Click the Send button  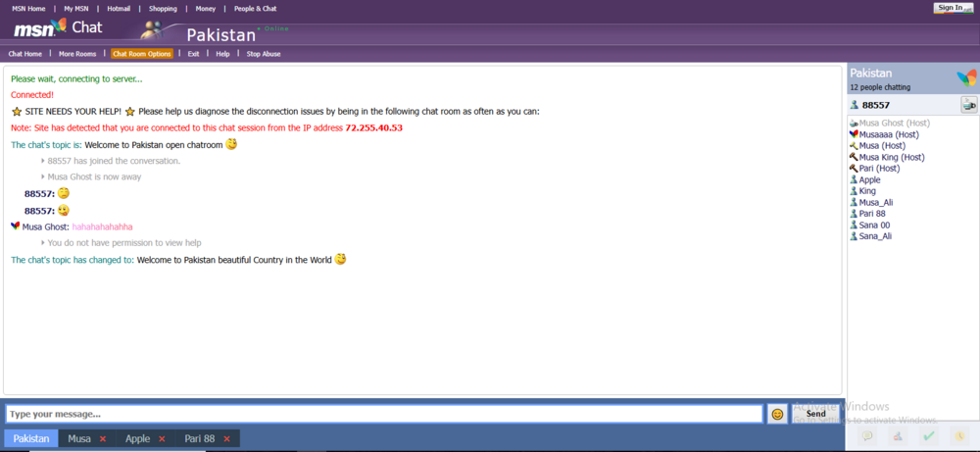[816, 414]
